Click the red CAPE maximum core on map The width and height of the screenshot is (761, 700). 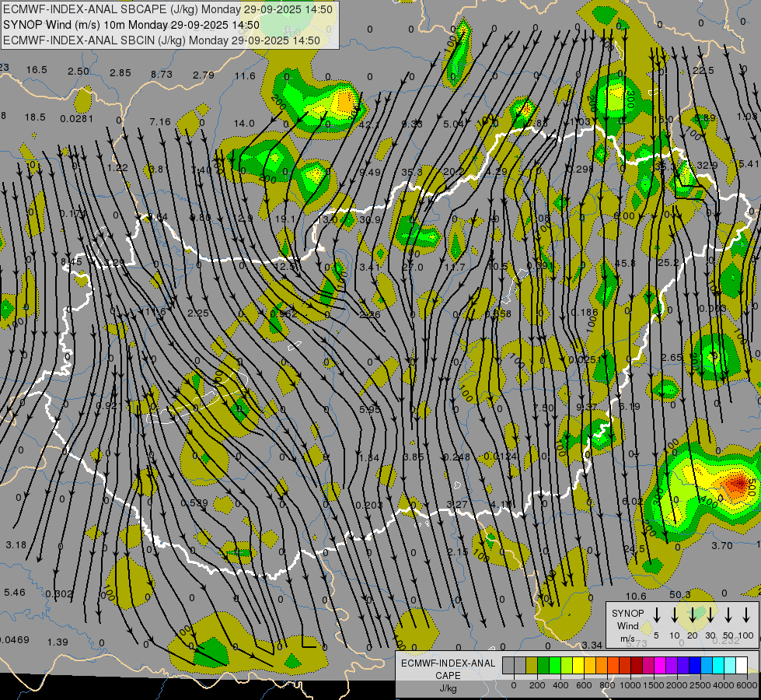(735, 486)
